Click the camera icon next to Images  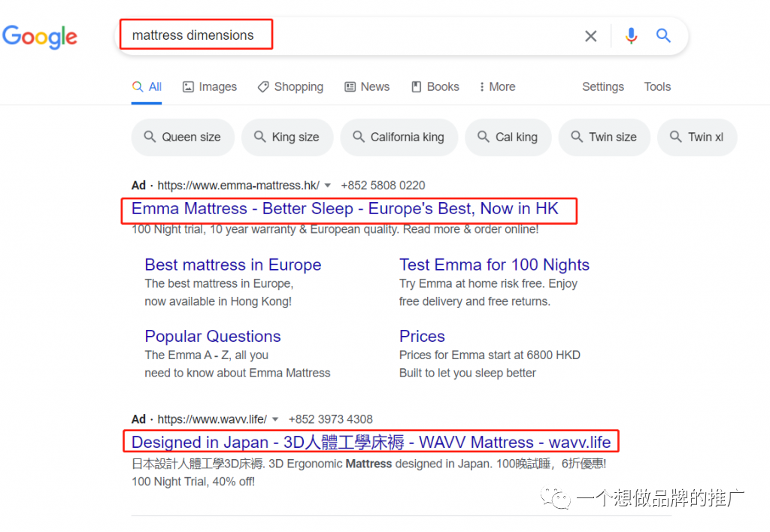[186, 86]
